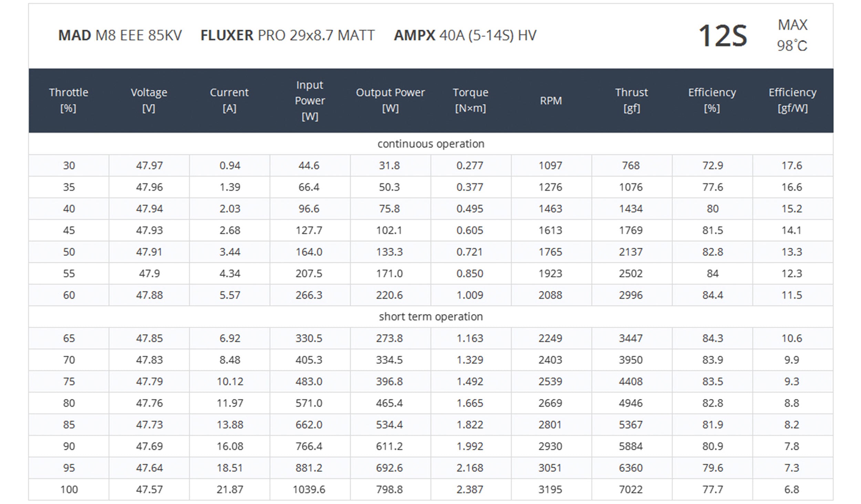861x504 pixels.
Task: Click the 1039.6 input power cell
Action: click(x=309, y=489)
